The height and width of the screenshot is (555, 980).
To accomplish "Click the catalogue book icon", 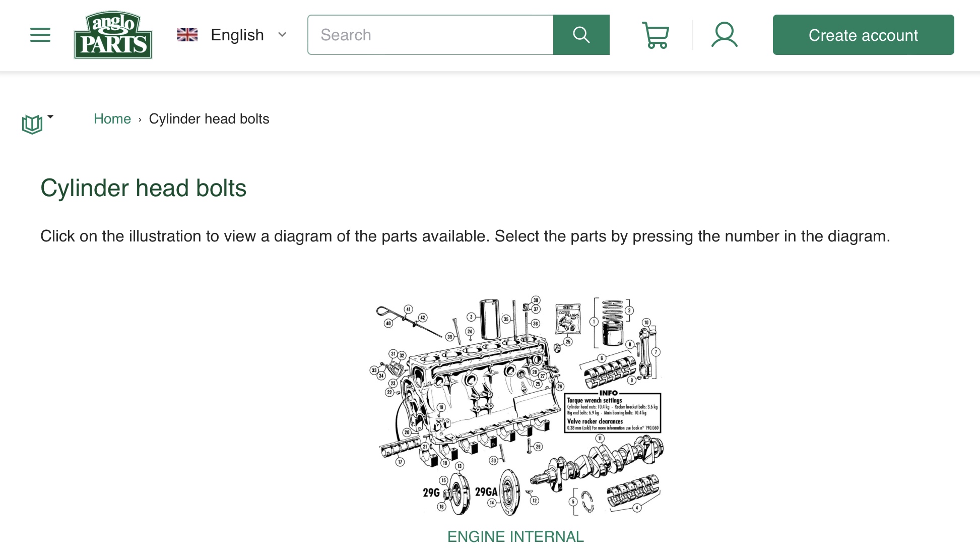I will point(32,124).
